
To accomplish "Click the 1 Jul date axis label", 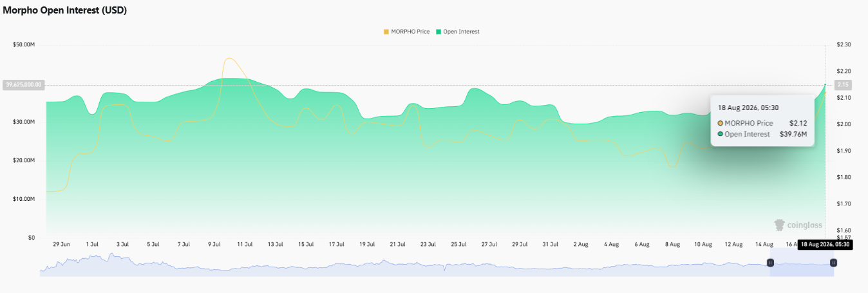I will [x=91, y=245].
